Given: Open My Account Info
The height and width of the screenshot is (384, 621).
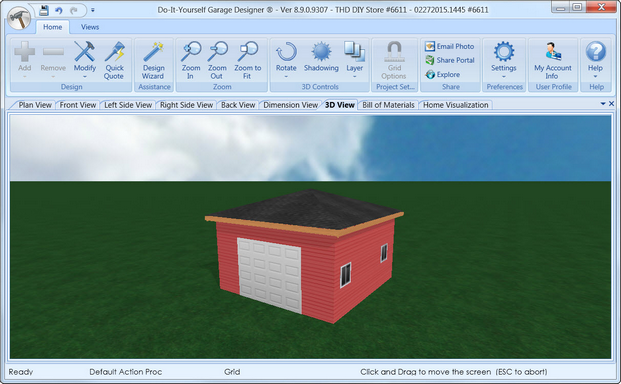Looking at the screenshot, I should (x=553, y=60).
